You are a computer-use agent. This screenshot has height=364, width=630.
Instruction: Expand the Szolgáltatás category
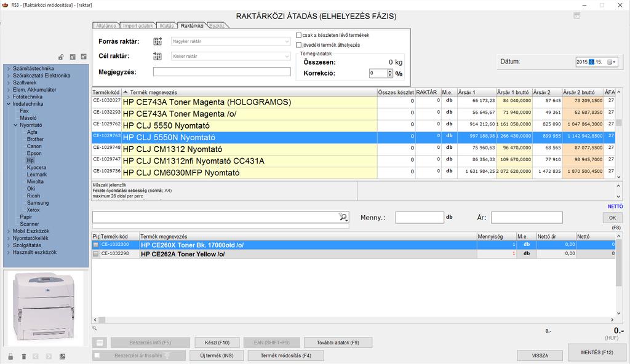click(9, 245)
